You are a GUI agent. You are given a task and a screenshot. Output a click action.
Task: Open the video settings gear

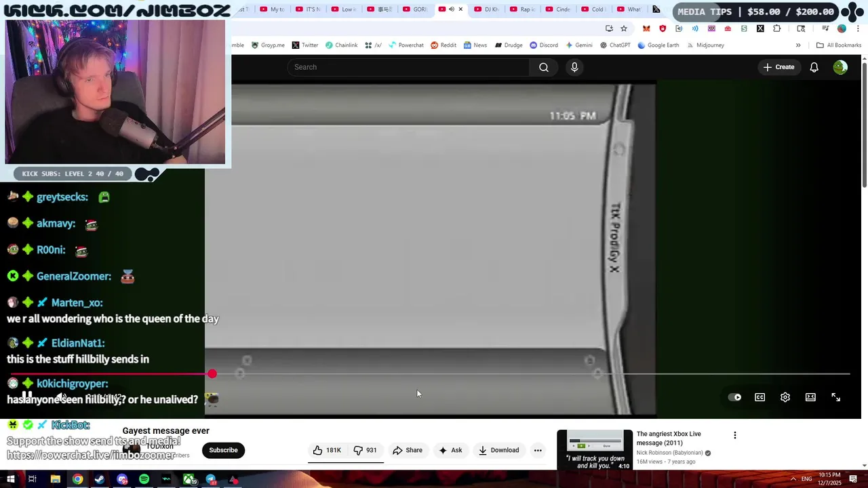click(x=785, y=397)
